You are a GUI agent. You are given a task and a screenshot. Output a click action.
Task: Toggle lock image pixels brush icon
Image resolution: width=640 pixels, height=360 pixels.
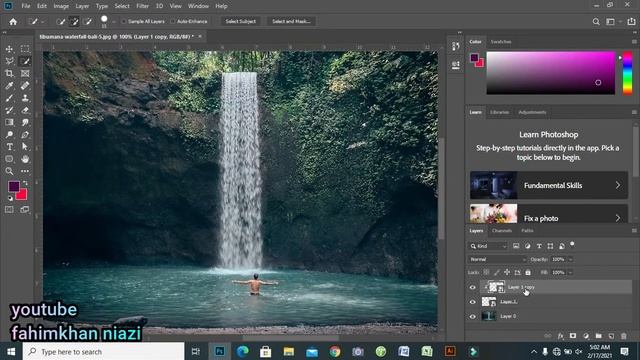(496, 272)
